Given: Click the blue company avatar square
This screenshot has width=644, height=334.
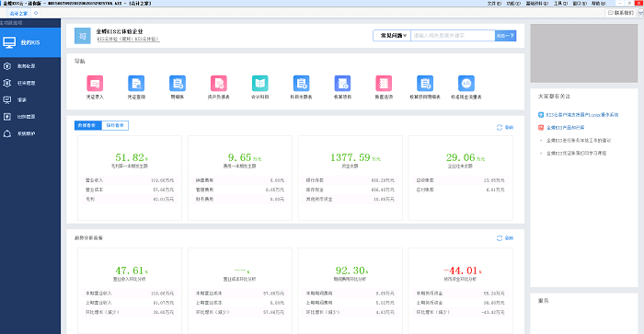Looking at the screenshot, I should pos(83,36).
